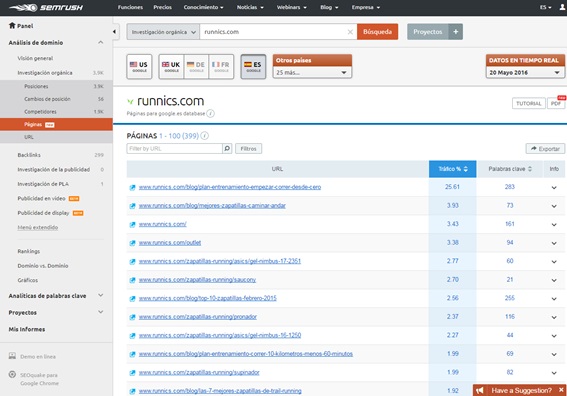Screen dimensions: 567x396
Task: Click the plus button next to Proyectos
Action: (456, 32)
